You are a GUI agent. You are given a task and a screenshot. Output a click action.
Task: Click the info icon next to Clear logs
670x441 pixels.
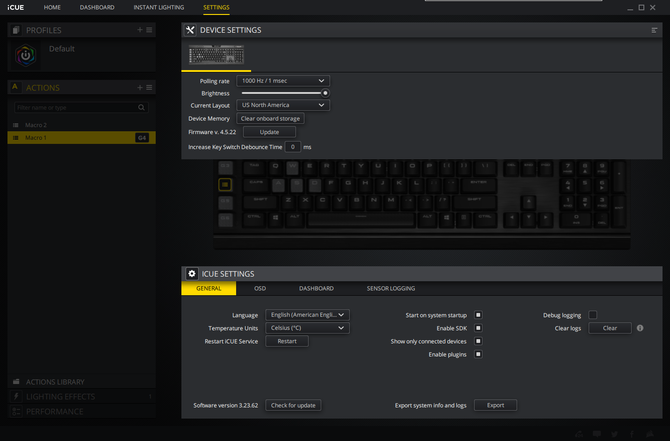(640, 328)
